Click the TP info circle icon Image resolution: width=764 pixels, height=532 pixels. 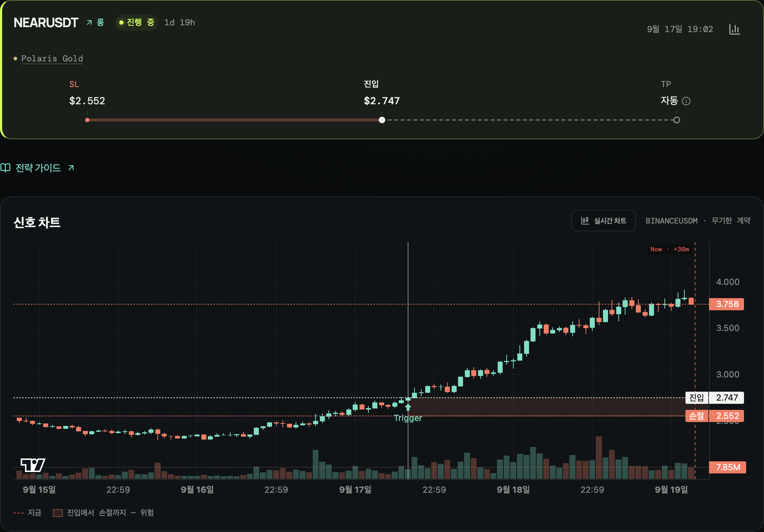(x=686, y=101)
